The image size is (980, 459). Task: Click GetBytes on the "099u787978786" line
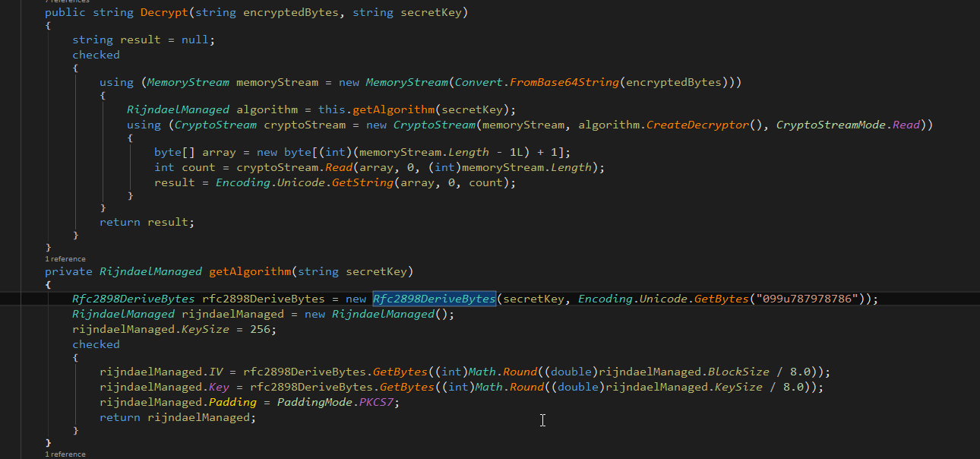coord(722,299)
